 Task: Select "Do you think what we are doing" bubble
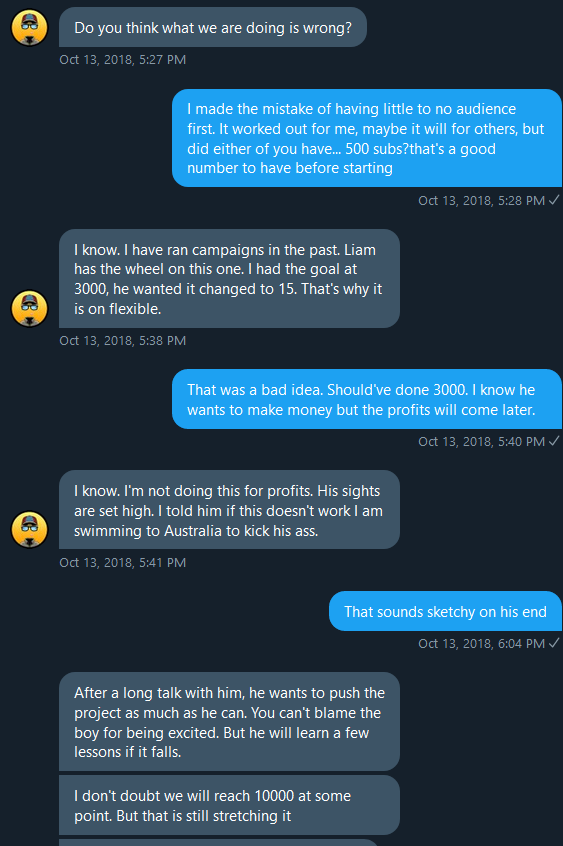click(x=213, y=28)
